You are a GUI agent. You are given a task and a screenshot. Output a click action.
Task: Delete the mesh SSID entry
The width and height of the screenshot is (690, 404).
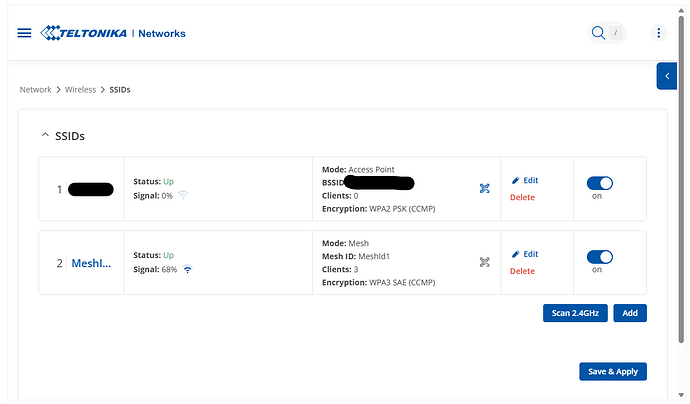click(522, 271)
